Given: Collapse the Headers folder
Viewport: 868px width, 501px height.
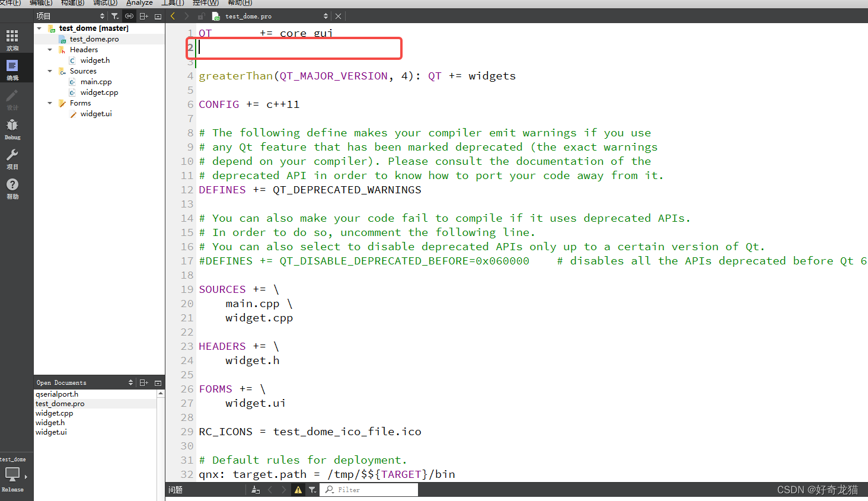Looking at the screenshot, I should point(50,50).
